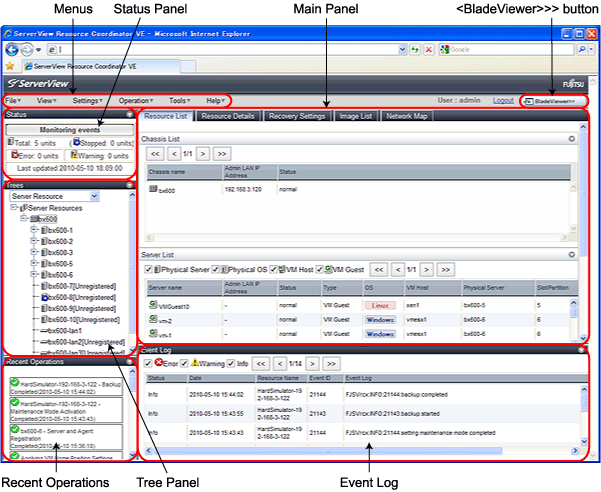Open the Operation menu
The image size is (601, 492).
pyautogui.click(x=136, y=101)
